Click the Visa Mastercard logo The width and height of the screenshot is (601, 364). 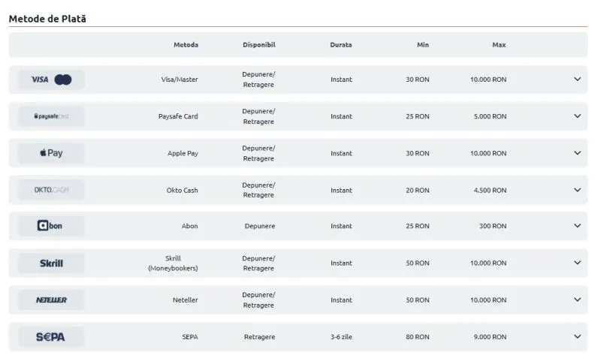[x=51, y=80]
